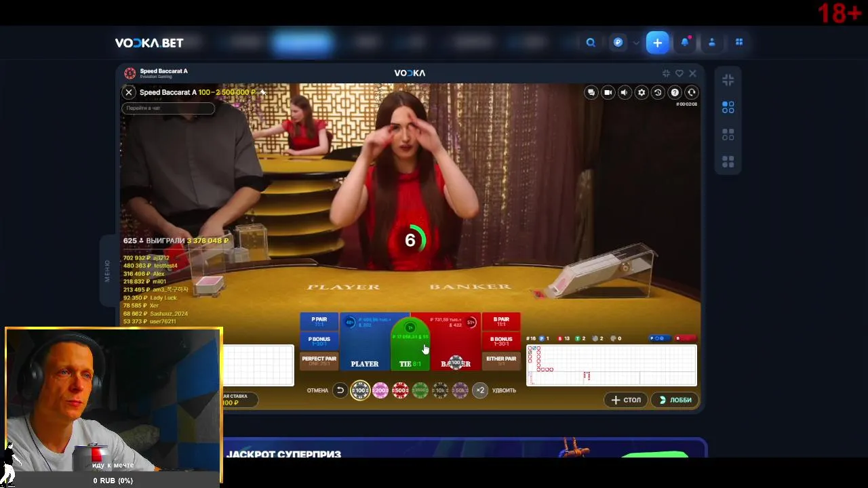The image size is (868, 488).
Task: Select the red 500 chip
Action: click(401, 390)
